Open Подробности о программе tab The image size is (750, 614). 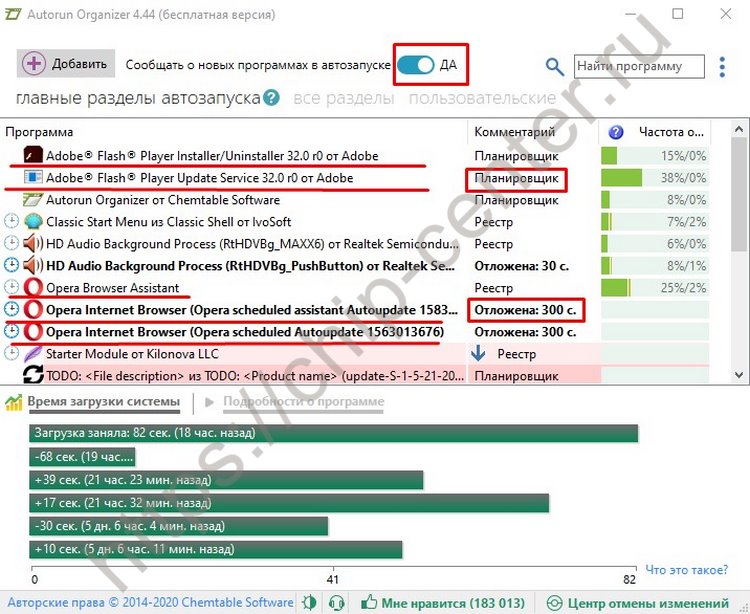pyautogui.click(x=303, y=402)
